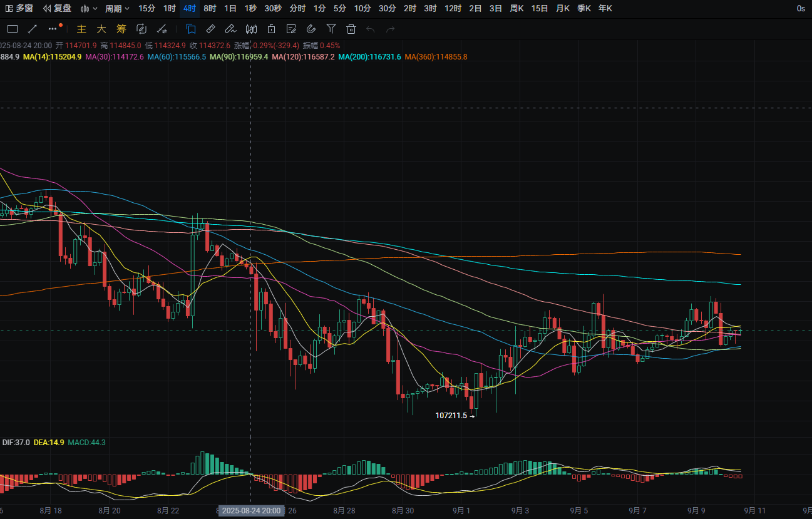Click the paperclip magnet icon
Screen dimensions: 812x519
[311, 29]
